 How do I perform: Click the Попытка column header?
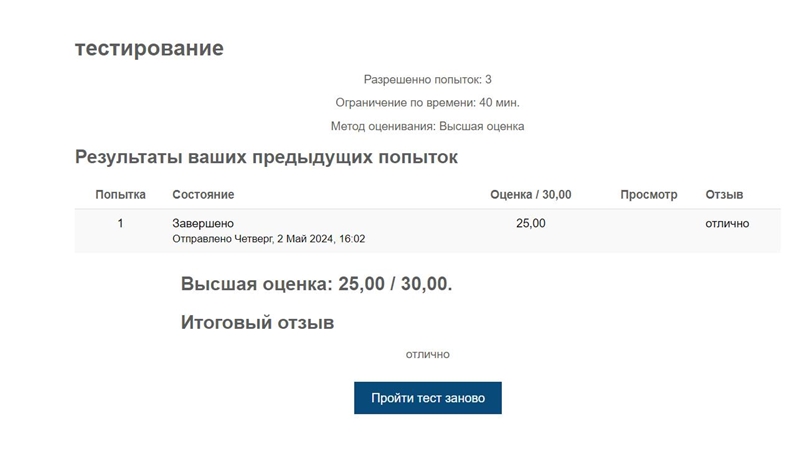click(120, 194)
